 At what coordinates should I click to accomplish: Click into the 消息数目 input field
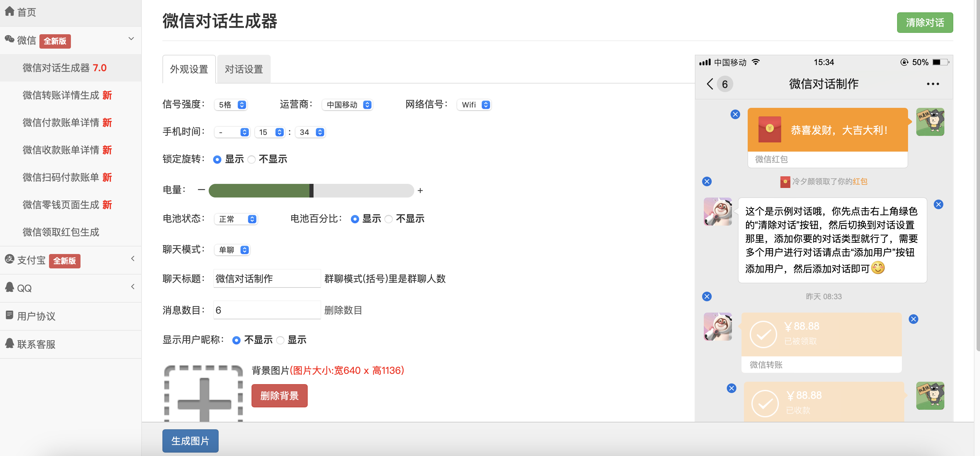tap(267, 310)
